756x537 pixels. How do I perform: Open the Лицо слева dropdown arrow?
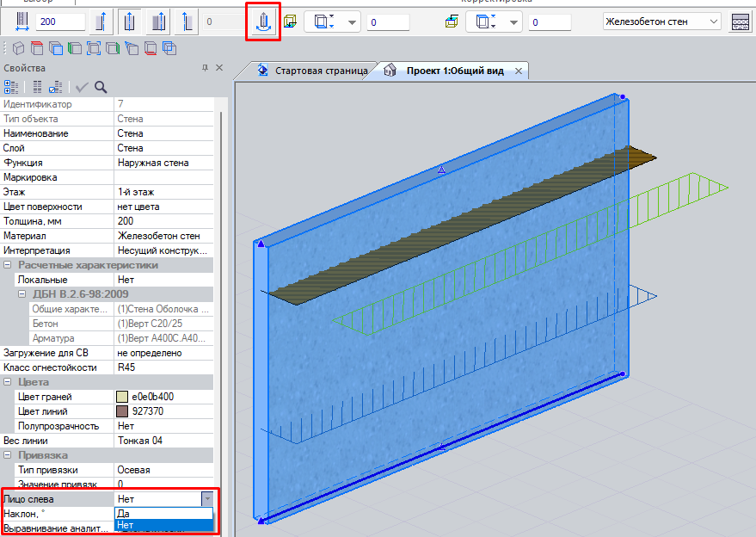pos(207,498)
